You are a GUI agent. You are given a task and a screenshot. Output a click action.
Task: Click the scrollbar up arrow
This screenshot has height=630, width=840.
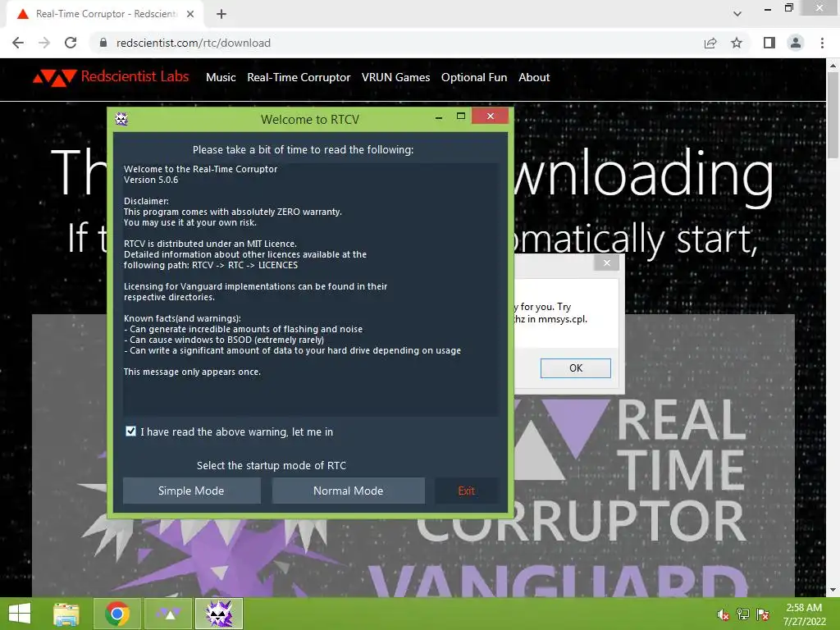point(833,66)
